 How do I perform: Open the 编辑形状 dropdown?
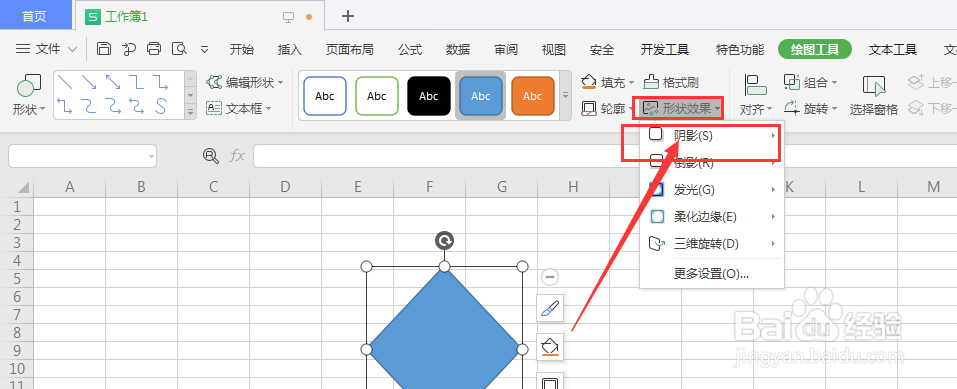tap(245, 82)
